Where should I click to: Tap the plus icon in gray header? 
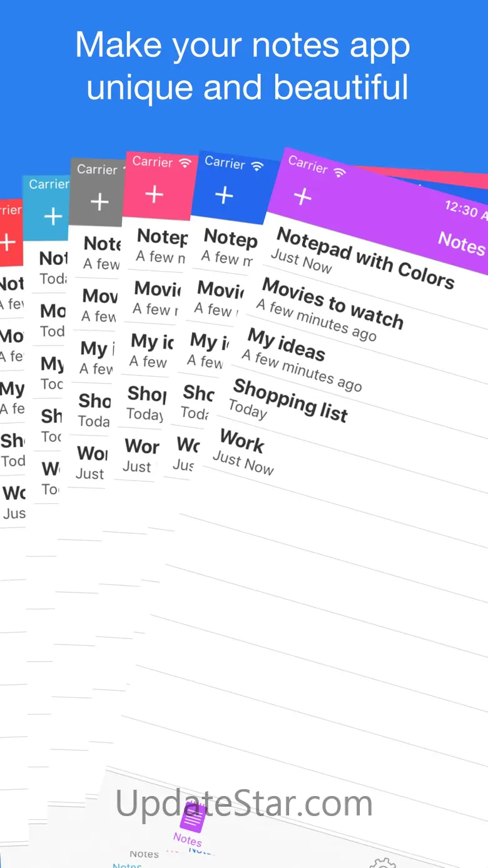click(x=99, y=202)
